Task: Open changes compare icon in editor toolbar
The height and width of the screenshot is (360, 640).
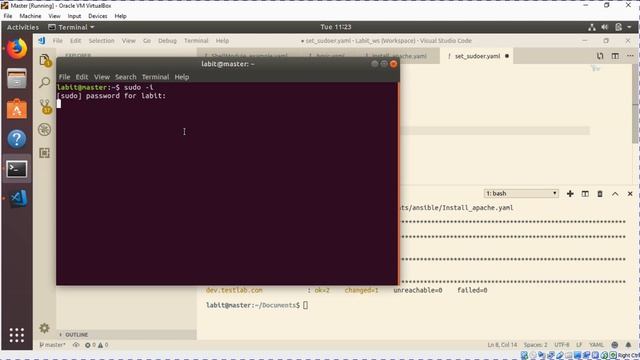Action: [600, 56]
